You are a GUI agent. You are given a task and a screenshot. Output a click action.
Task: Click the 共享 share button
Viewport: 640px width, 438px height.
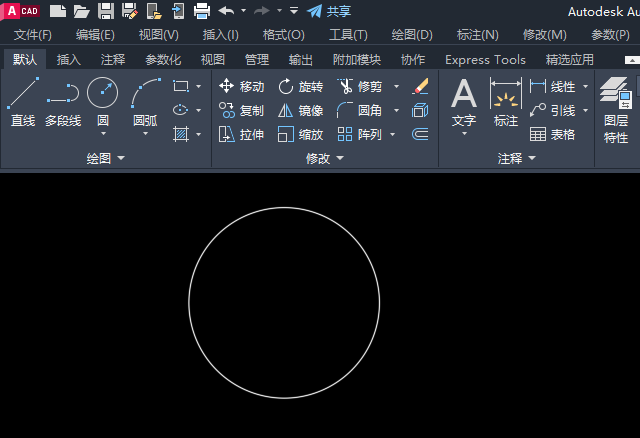pos(329,11)
